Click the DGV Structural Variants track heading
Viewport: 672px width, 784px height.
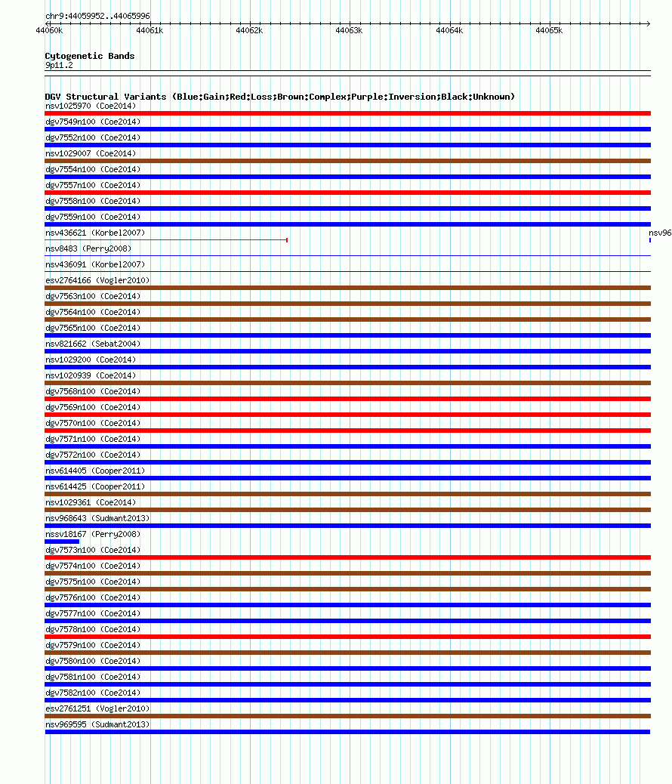tap(279, 97)
